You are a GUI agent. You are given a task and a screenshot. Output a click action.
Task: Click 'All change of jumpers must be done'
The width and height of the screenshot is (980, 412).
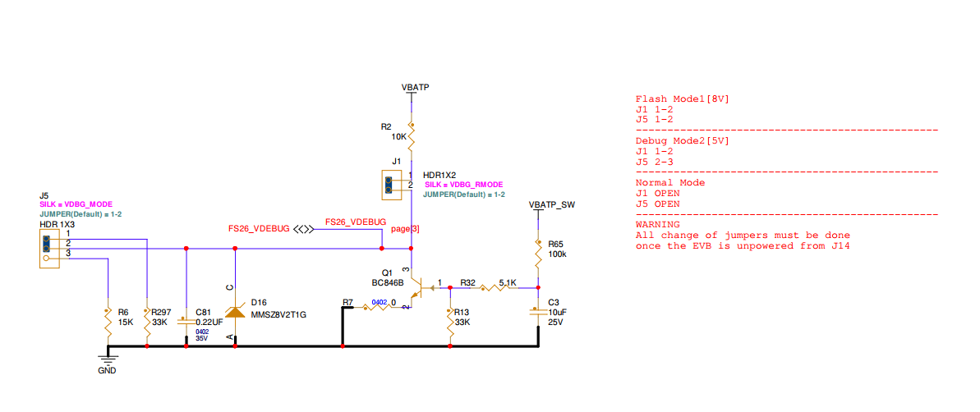click(x=743, y=236)
